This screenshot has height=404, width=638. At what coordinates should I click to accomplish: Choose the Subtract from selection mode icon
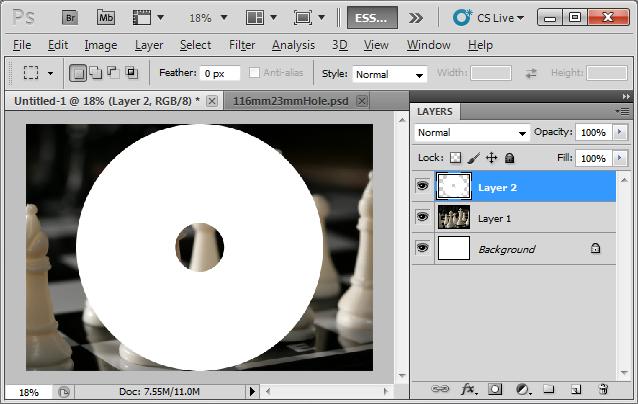(113, 73)
